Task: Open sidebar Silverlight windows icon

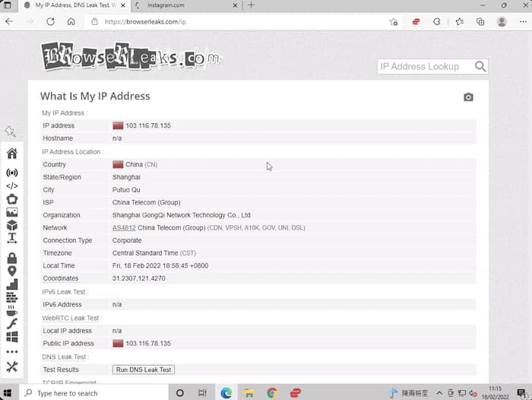Action: click(12, 337)
